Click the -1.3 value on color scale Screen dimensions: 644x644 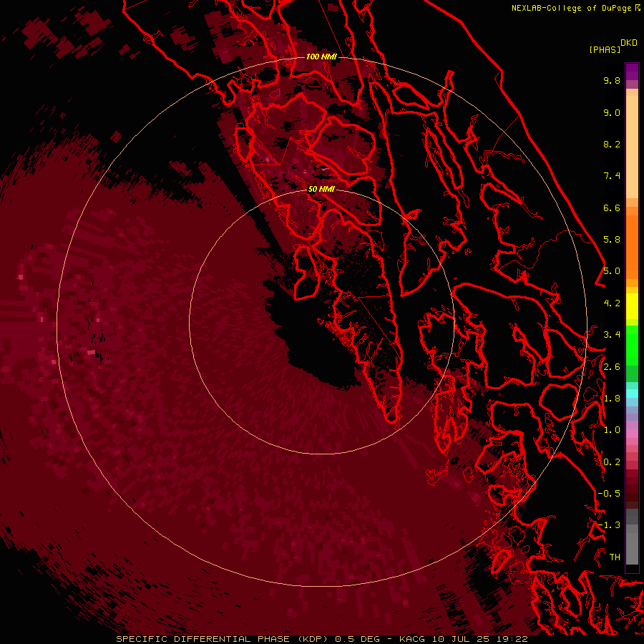pyautogui.click(x=609, y=525)
